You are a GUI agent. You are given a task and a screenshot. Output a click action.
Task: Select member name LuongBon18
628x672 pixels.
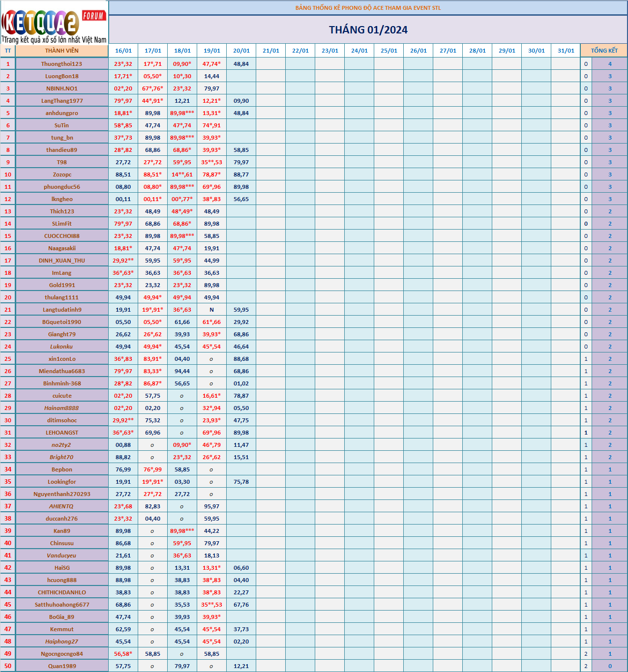62,76
